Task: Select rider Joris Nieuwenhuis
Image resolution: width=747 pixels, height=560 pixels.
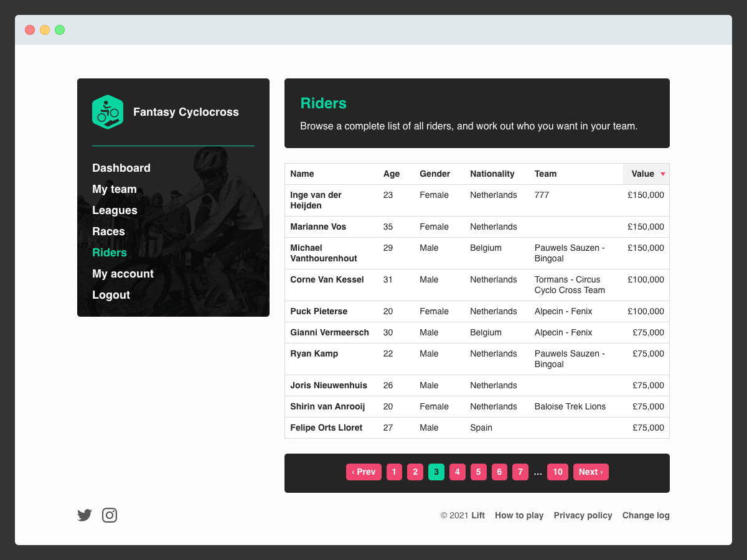Action: 329,385
